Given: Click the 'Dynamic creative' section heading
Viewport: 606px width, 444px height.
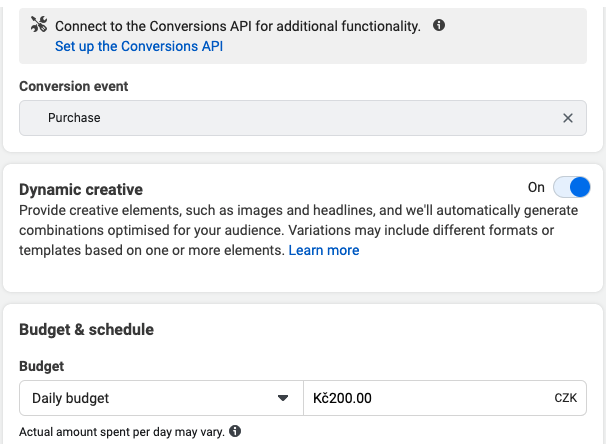Looking at the screenshot, I should tap(81, 189).
